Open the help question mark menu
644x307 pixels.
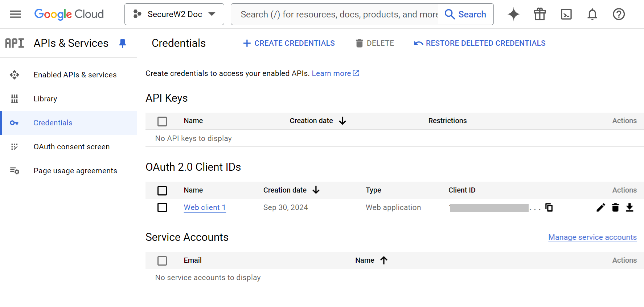[619, 14]
